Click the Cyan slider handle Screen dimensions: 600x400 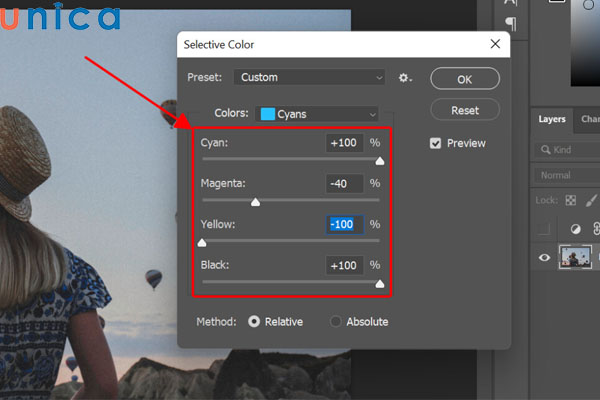(x=380, y=161)
